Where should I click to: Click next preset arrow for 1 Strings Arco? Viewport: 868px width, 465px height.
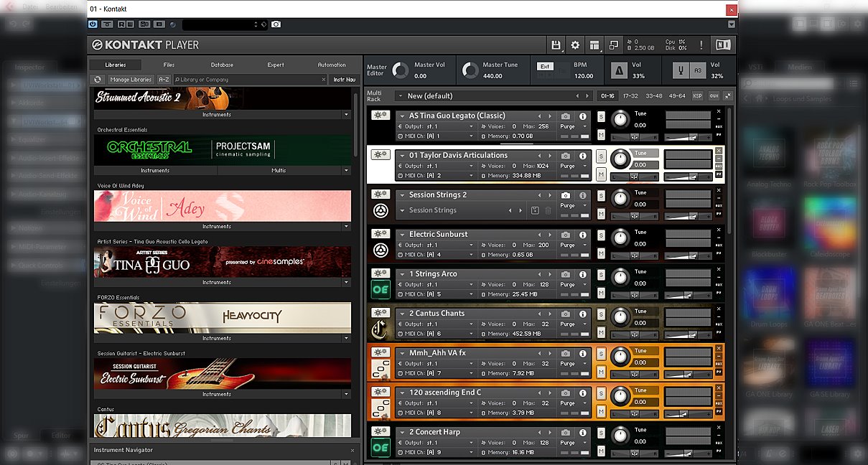tap(550, 274)
